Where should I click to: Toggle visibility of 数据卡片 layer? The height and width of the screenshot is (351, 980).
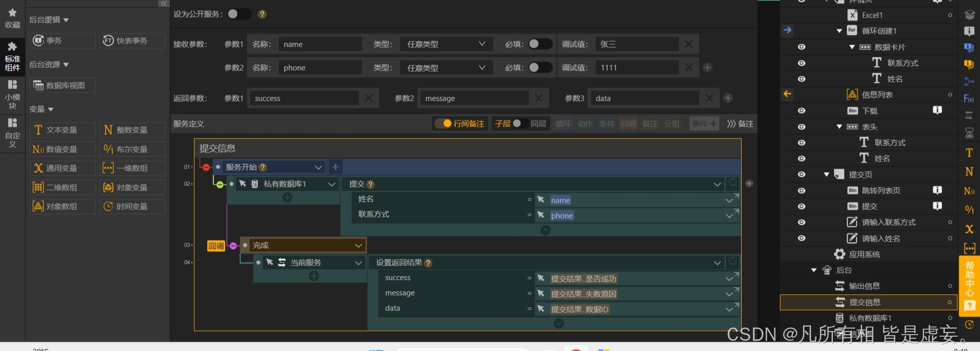(x=802, y=47)
